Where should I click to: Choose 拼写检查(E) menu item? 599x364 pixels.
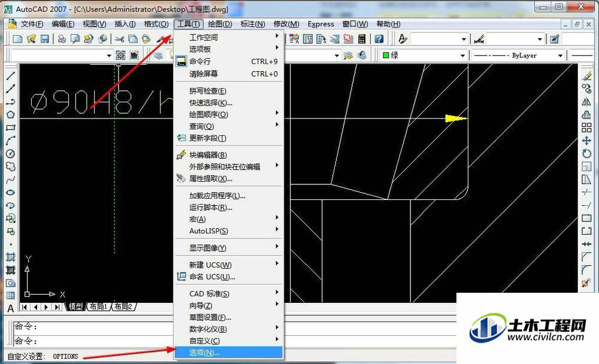(229, 91)
